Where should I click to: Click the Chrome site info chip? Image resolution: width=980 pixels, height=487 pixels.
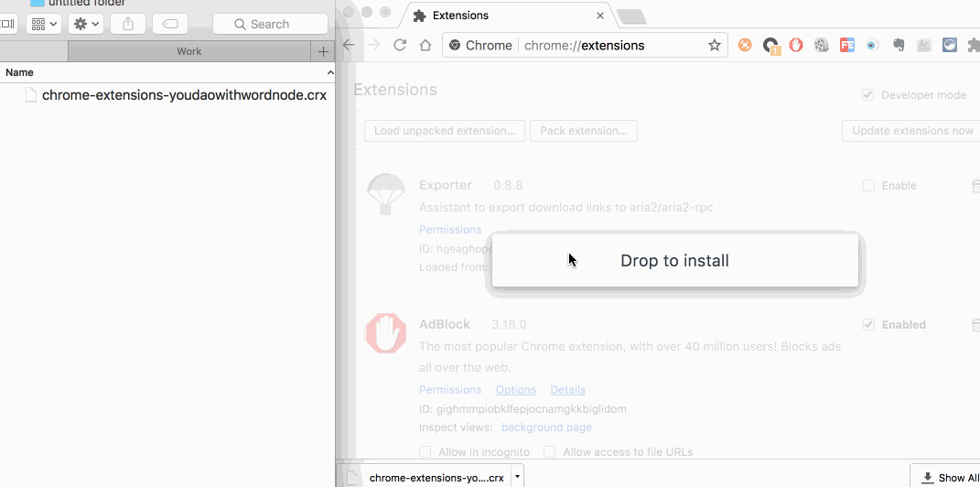pos(480,46)
